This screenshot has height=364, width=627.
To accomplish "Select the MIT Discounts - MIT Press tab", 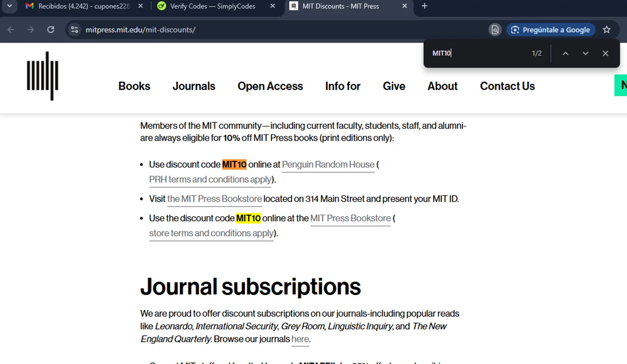I will point(341,6).
